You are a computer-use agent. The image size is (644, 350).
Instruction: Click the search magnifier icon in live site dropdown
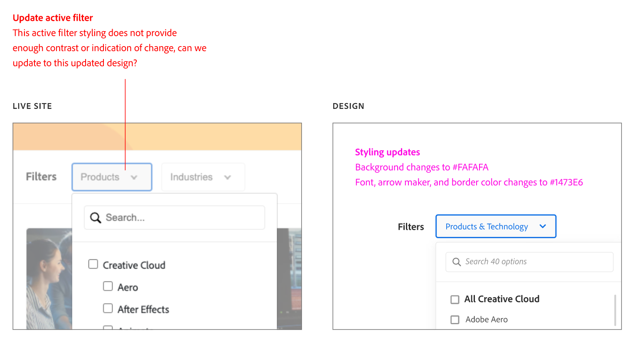click(96, 217)
